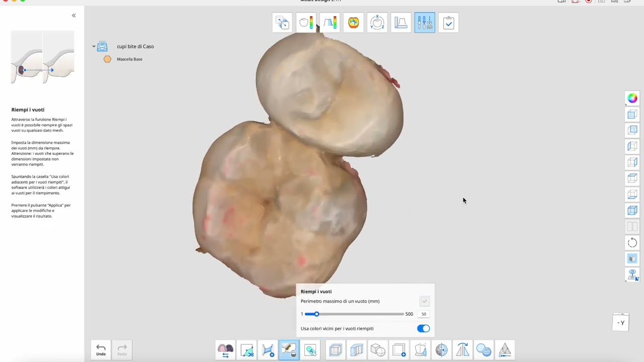Select the bridge holes tool

point(268,350)
